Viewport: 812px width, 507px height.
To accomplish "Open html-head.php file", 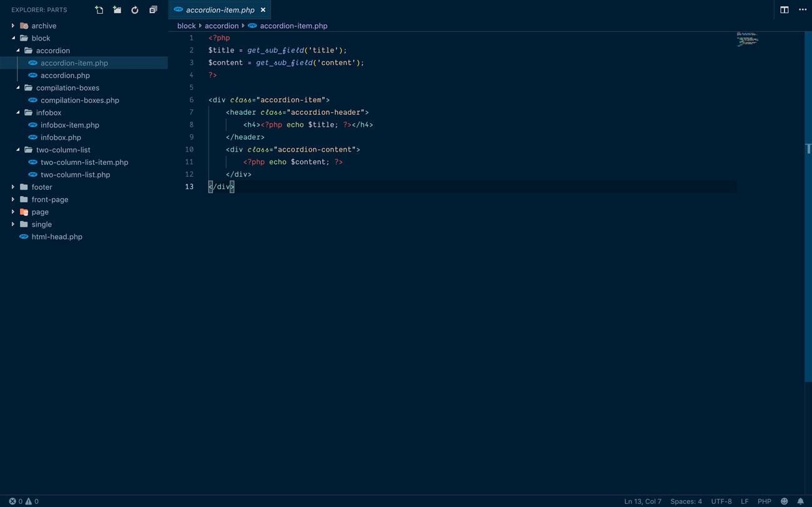I will click(x=84, y=237).
